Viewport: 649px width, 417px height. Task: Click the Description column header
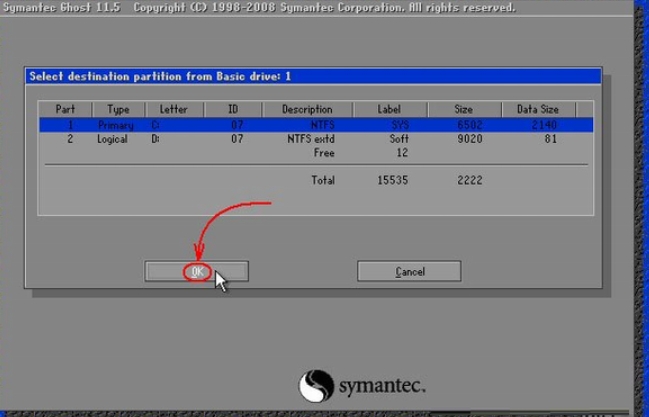pos(307,109)
